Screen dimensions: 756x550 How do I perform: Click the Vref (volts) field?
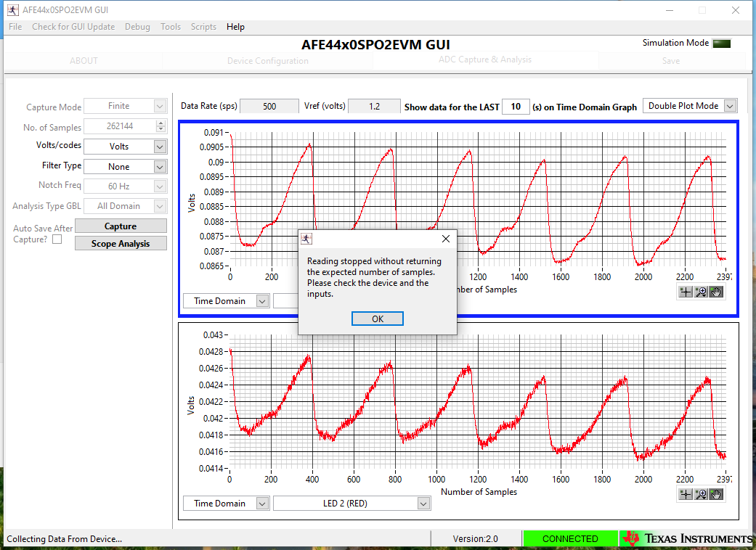pos(374,106)
